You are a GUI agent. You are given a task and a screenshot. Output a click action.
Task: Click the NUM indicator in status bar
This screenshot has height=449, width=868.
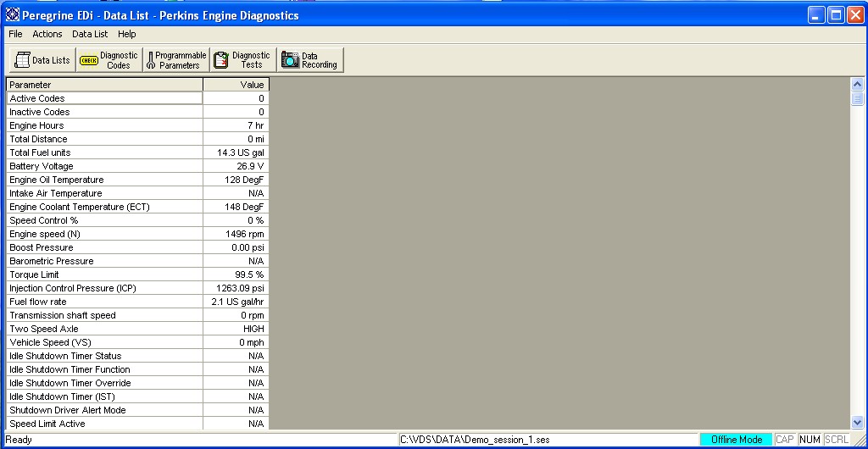[810, 440]
